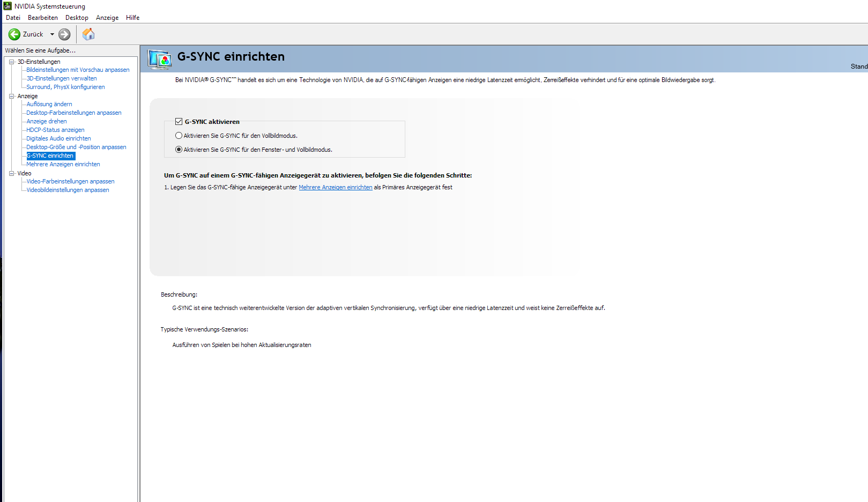Open the Anzeige menu

pos(107,18)
